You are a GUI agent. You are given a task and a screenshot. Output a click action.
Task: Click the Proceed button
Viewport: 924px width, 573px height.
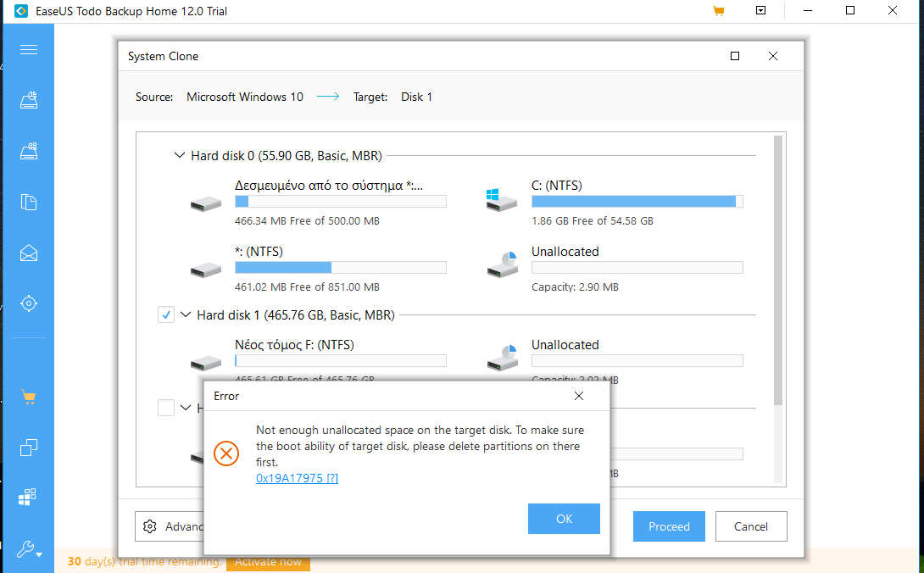point(669,526)
